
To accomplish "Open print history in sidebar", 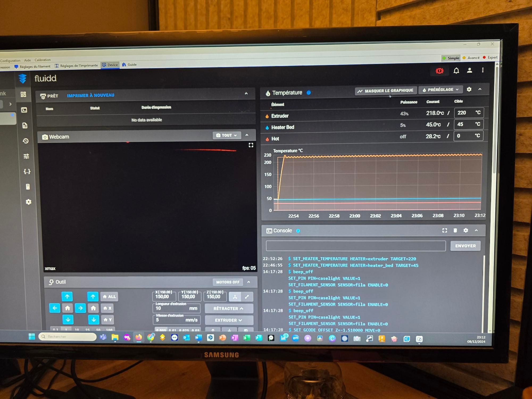I will click(26, 141).
